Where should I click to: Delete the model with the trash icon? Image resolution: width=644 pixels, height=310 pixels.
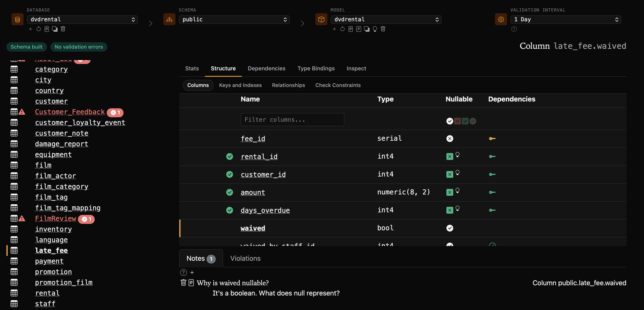click(x=383, y=29)
